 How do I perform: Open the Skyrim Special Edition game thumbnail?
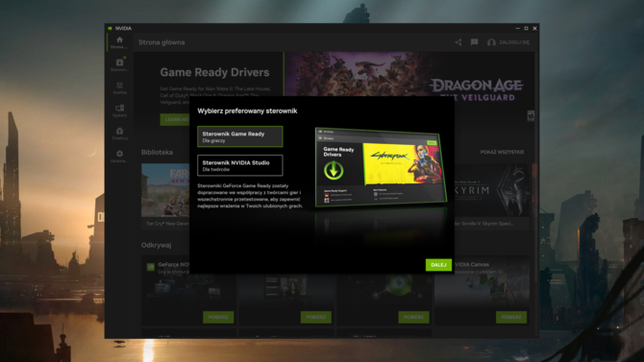pyautogui.click(x=491, y=190)
